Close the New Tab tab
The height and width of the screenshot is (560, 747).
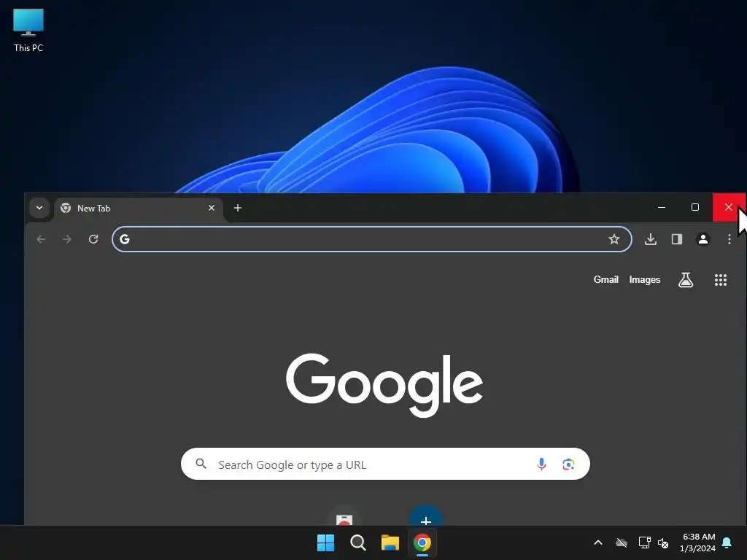click(x=212, y=208)
